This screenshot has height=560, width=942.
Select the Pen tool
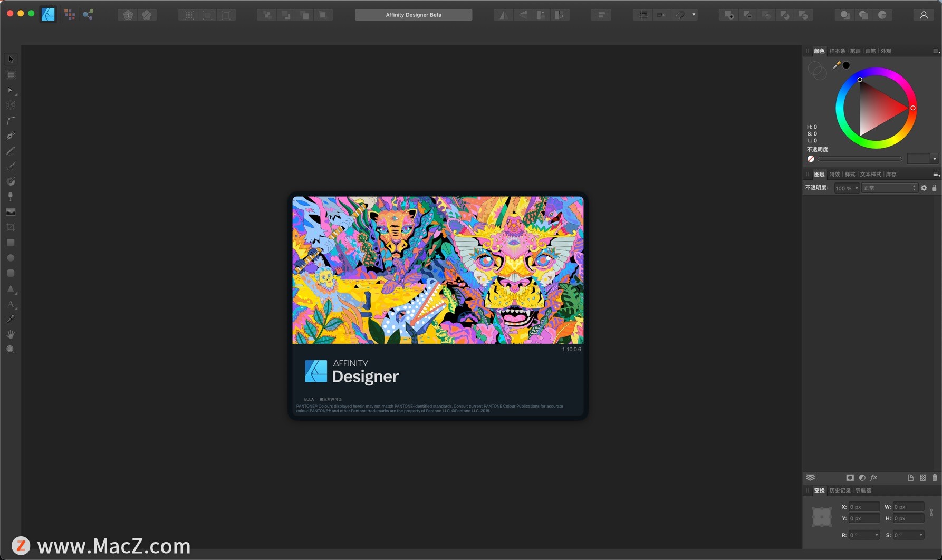[x=11, y=136]
